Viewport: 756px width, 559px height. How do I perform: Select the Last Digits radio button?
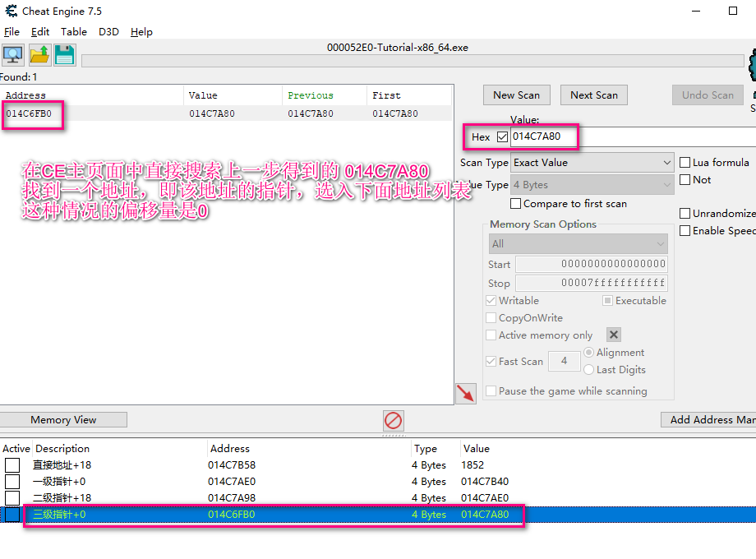click(x=588, y=370)
